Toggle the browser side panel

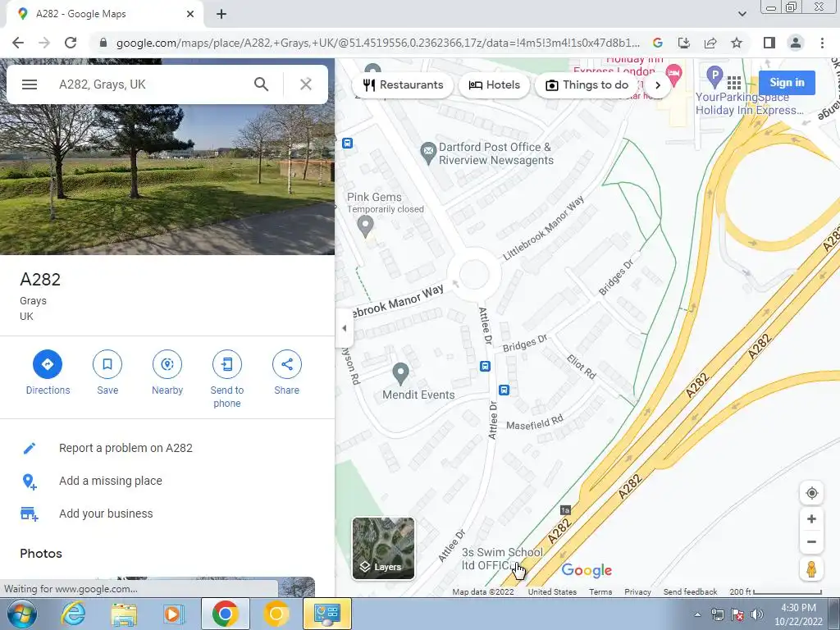769,43
